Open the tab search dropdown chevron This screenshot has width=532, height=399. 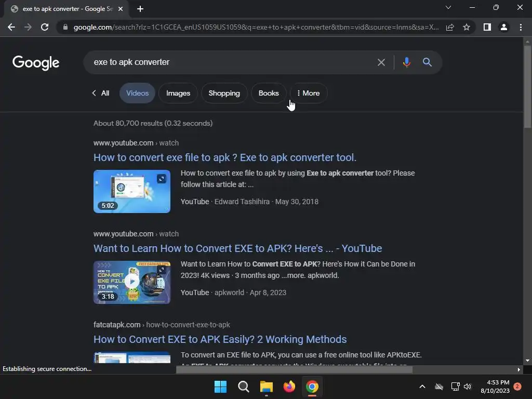coord(448,7)
